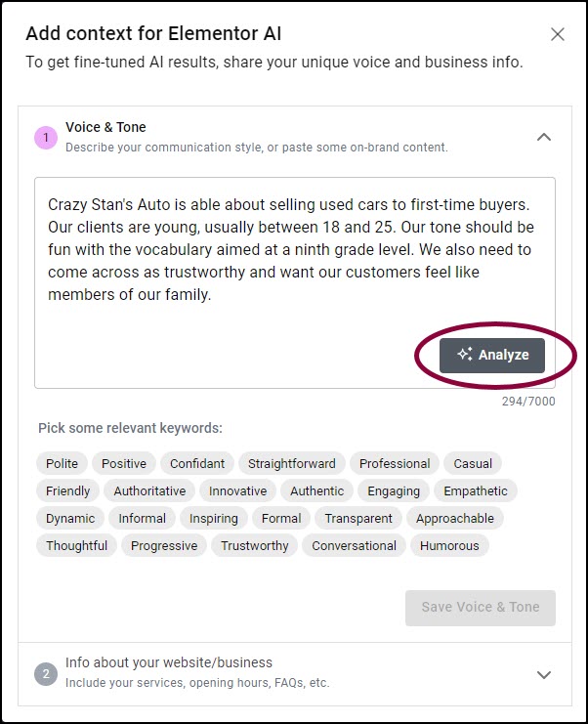Select the Engaging keyword chip

394,490
